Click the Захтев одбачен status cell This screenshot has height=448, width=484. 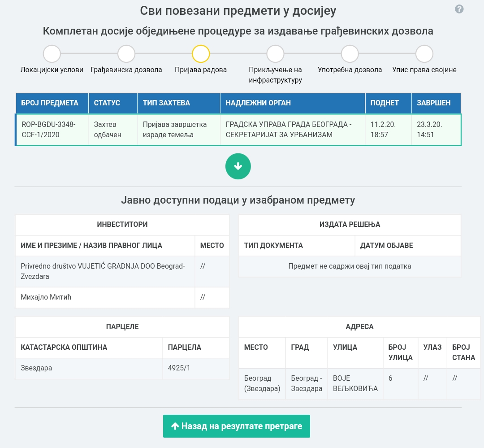pos(113,130)
